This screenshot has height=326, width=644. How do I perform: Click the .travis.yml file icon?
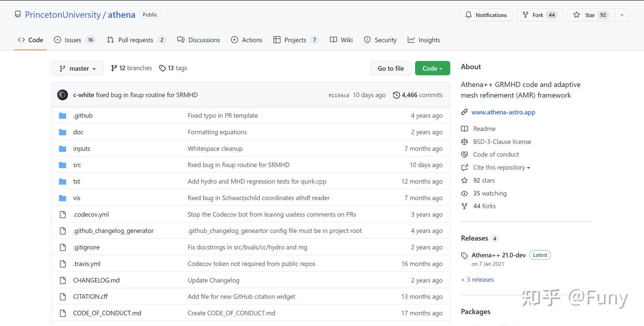(x=63, y=264)
